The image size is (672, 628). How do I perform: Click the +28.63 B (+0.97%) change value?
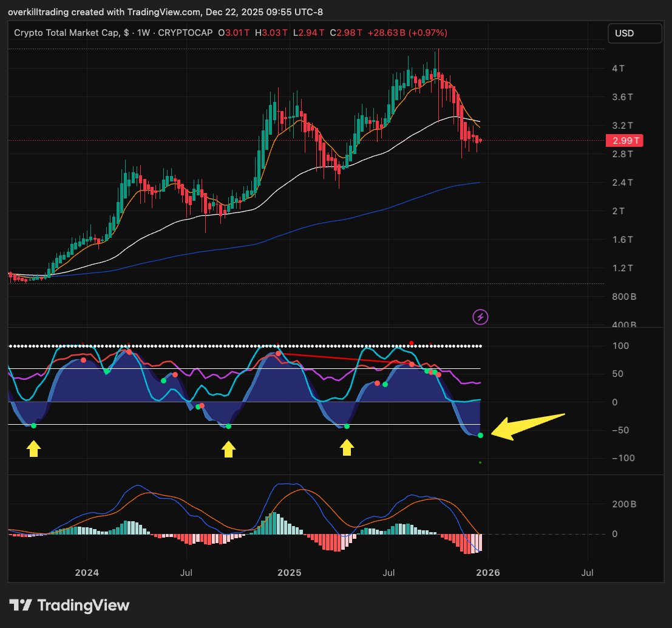(407, 33)
